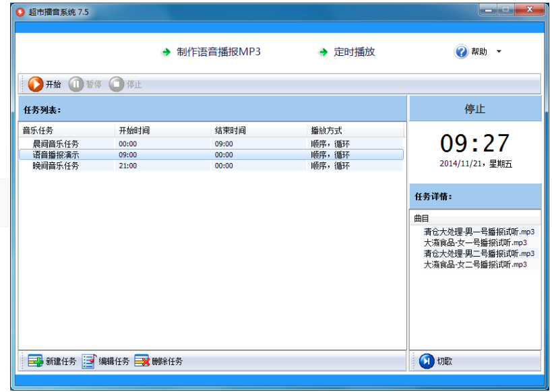Click the 开始 play icon in the toolbar
Image resolution: width=552 pixels, height=392 pixels.
pos(36,84)
